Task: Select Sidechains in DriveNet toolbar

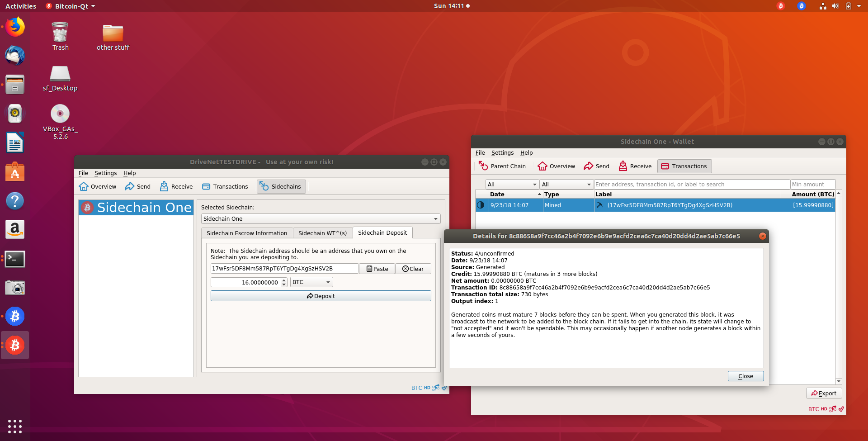Action: point(281,186)
